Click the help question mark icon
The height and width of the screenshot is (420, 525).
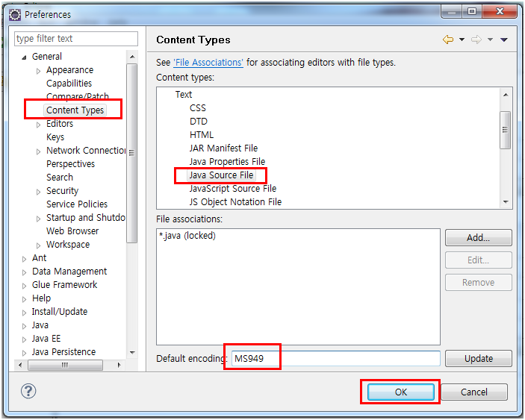click(x=28, y=391)
